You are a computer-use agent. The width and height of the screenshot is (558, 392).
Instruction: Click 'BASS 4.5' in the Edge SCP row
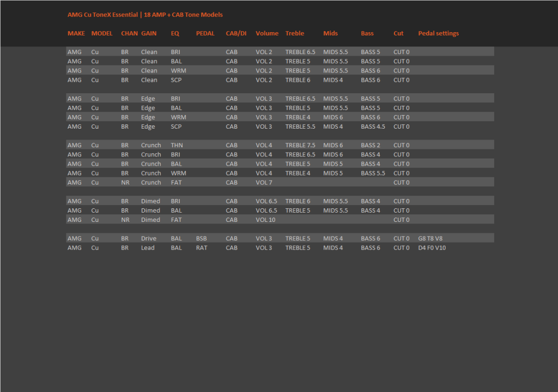pos(373,126)
